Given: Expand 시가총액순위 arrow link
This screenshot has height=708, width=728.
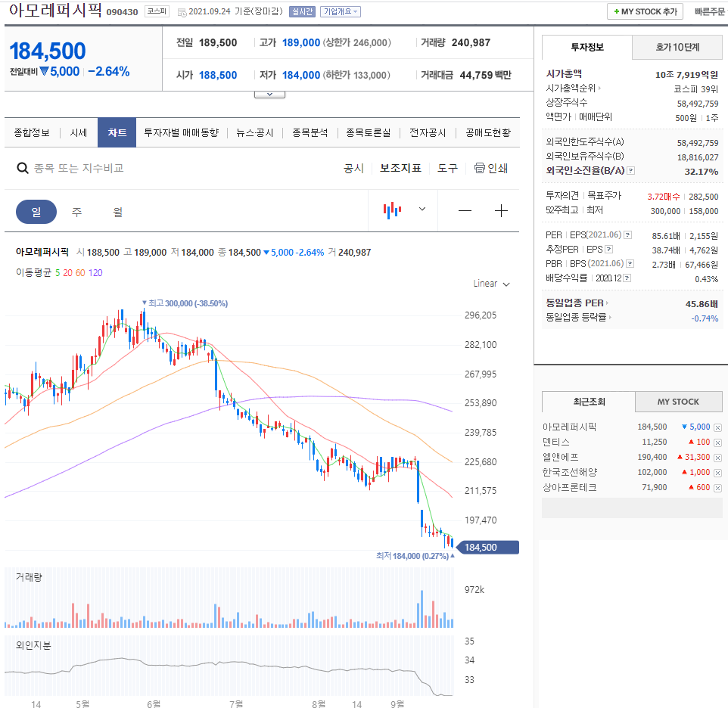Looking at the screenshot, I should (x=599, y=88).
